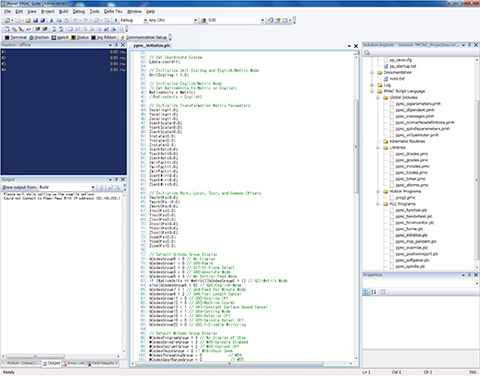Open the Delta Tau menu
The height and width of the screenshot is (376, 480).
(x=113, y=11)
